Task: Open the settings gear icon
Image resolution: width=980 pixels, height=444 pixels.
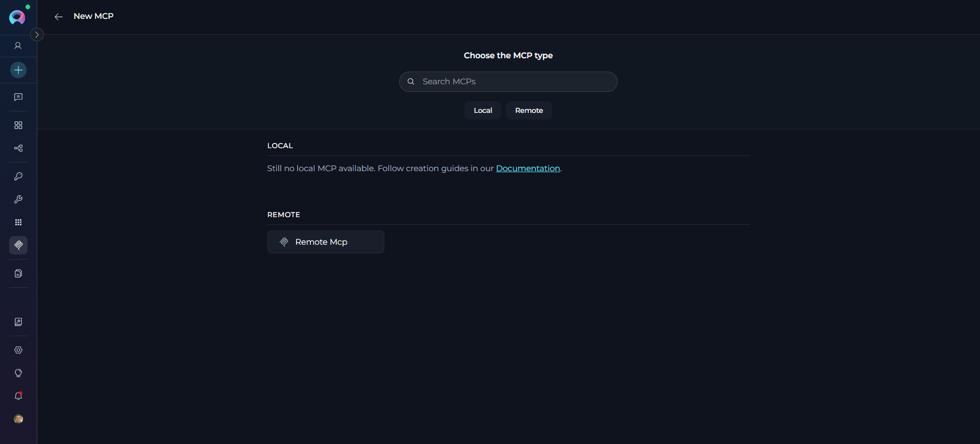Action: [18, 350]
